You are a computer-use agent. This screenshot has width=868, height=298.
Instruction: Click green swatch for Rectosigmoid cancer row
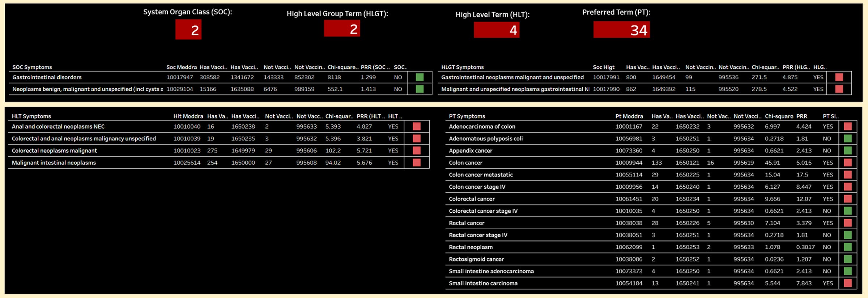click(x=848, y=259)
